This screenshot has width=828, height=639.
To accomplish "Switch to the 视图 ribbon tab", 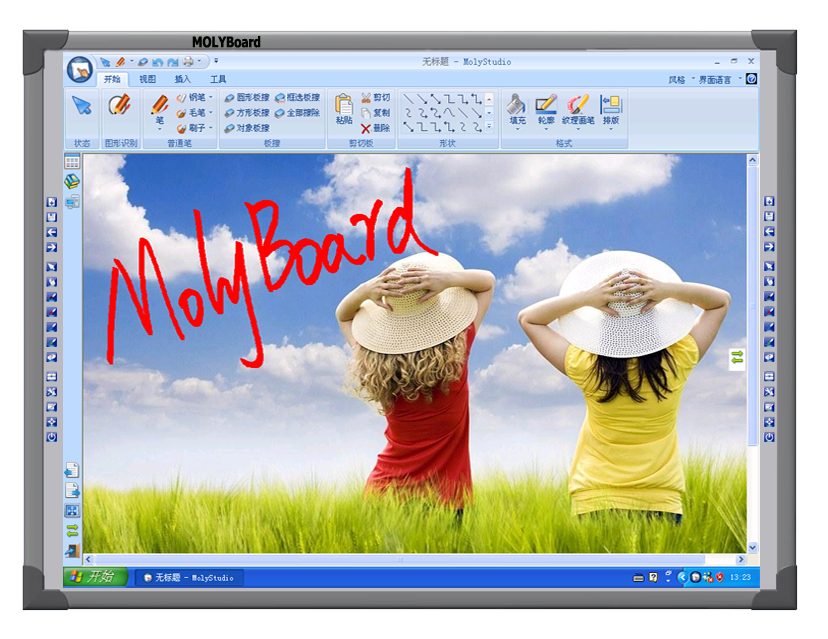I will click(x=147, y=79).
